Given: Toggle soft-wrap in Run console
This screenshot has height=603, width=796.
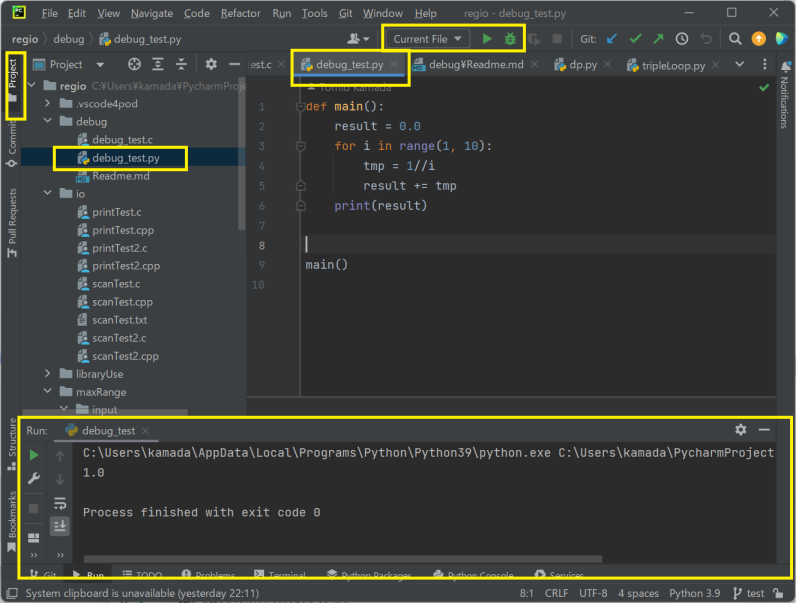Looking at the screenshot, I should point(60,503).
